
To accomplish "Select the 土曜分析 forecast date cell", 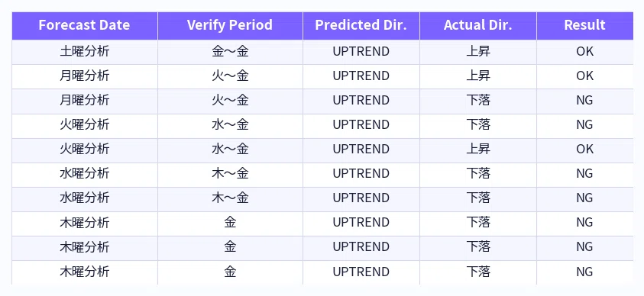I will (85, 52).
